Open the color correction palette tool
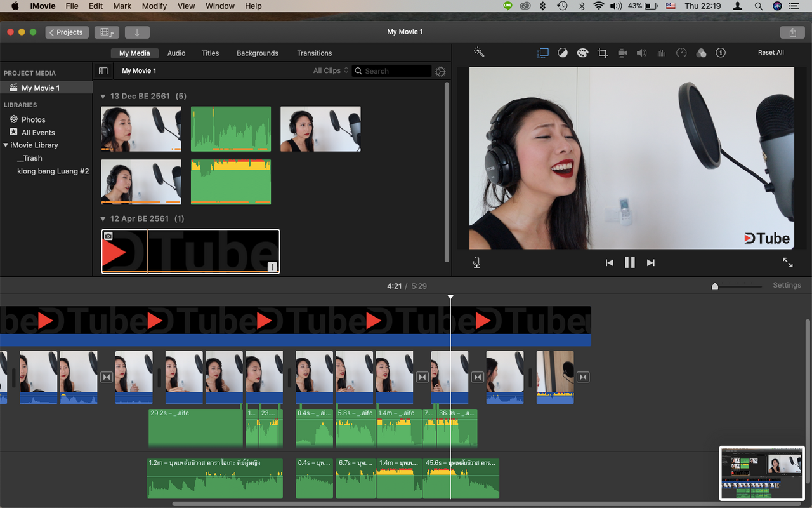The height and width of the screenshot is (508, 812). point(582,53)
